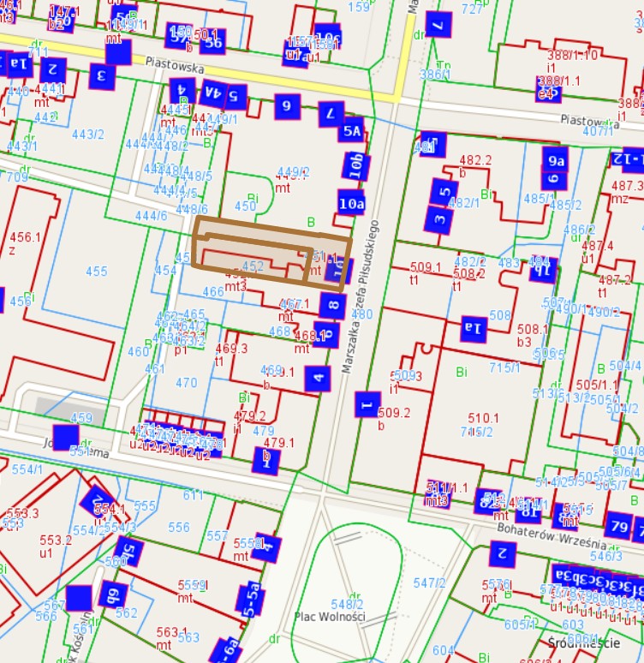Click the blue address marker 79
Screen dimensions: 644x663
pyautogui.click(x=617, y=524)
